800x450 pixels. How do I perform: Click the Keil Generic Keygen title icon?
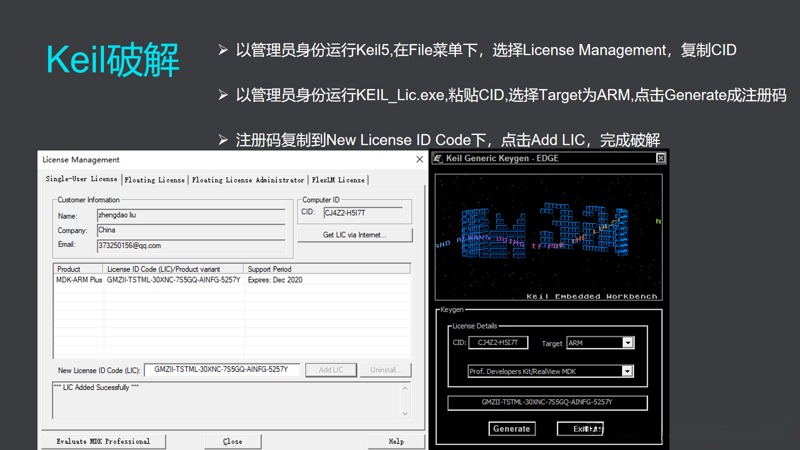(x=438, y=159)
